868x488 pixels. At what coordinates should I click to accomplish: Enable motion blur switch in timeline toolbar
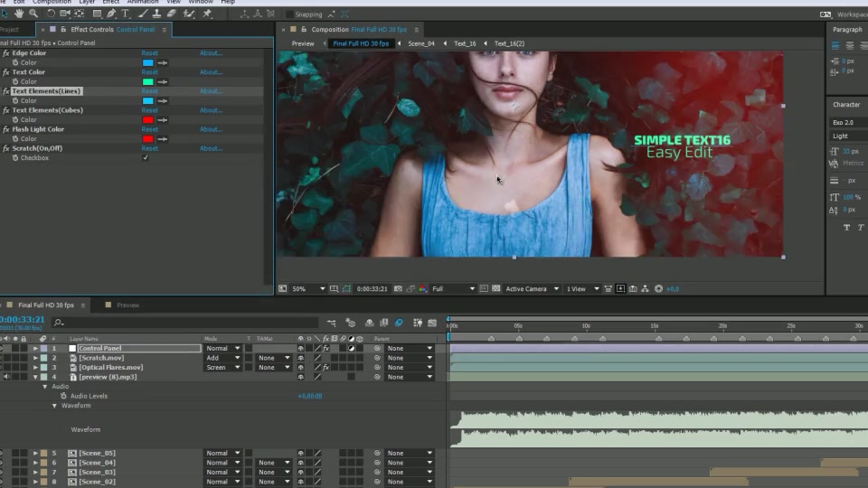click(x=399, y=323)
